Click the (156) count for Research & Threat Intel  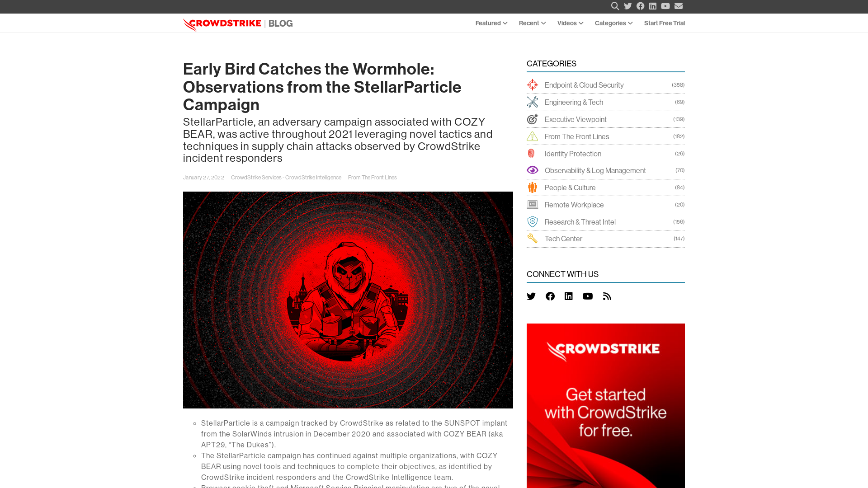point(679,222)
